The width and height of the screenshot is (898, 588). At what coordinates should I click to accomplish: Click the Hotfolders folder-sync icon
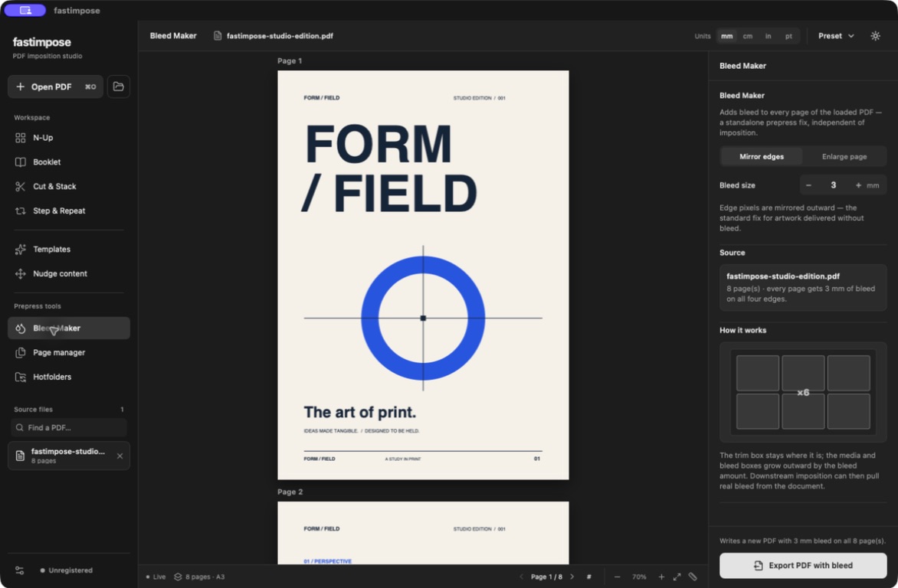21,377
